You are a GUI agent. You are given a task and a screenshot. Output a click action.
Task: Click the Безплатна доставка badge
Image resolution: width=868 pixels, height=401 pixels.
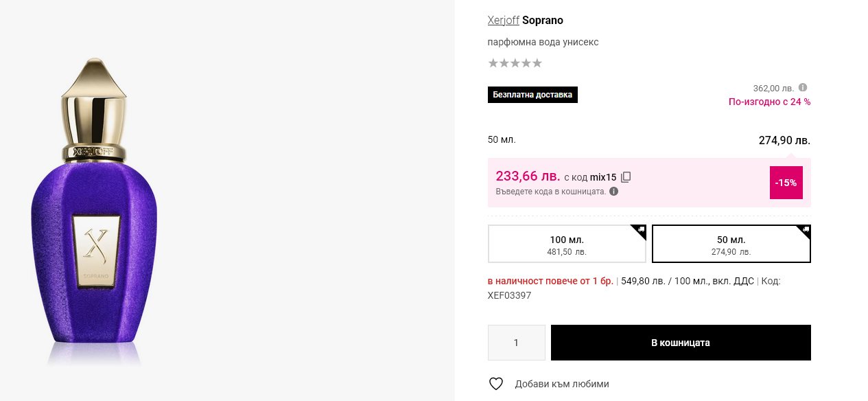click(x=532, y=95)
